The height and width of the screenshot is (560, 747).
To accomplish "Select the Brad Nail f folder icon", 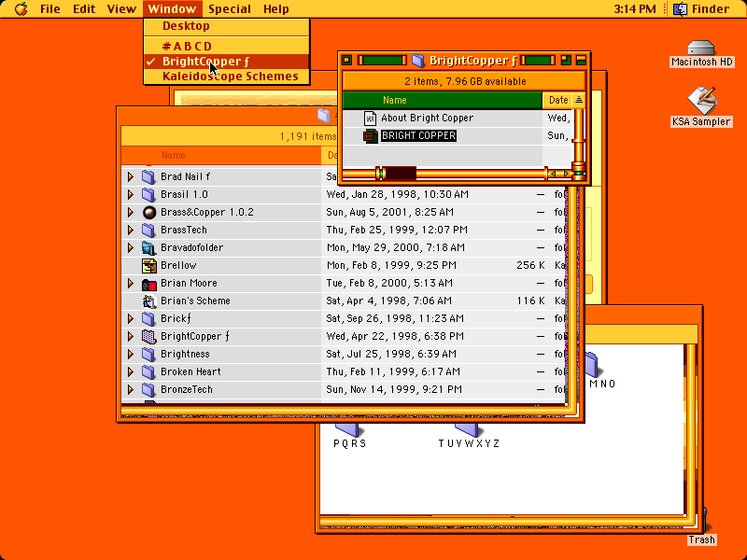I will (x=148, y=176).
